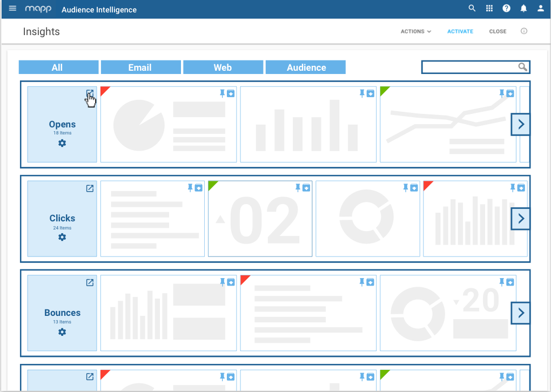This screenshot has height=392, width=551.
Task: Open Clicks group in a new view
Action: [90, 188]
